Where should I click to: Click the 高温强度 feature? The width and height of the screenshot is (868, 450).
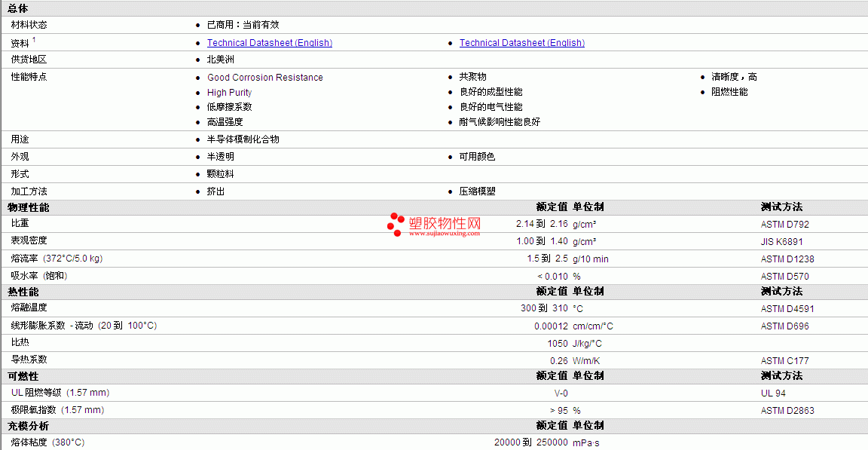pos(225,122)
